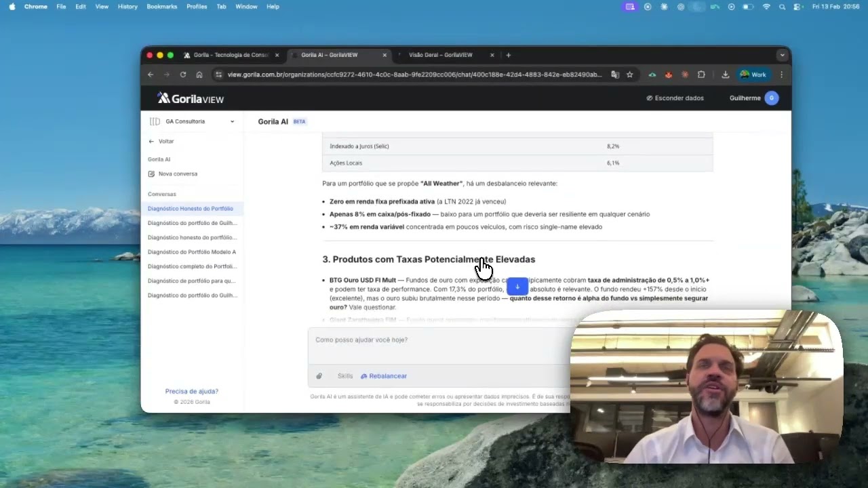
Task: Click the GorilaVIEW logo in header
Action: point(191,98)
